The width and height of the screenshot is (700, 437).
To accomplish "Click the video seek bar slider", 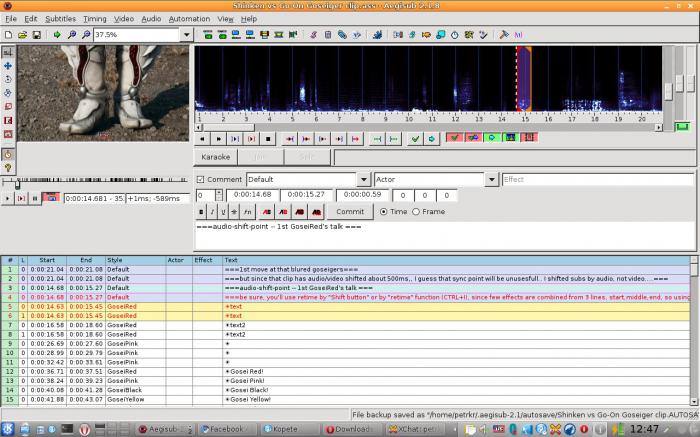I will [x=17, y=184].
